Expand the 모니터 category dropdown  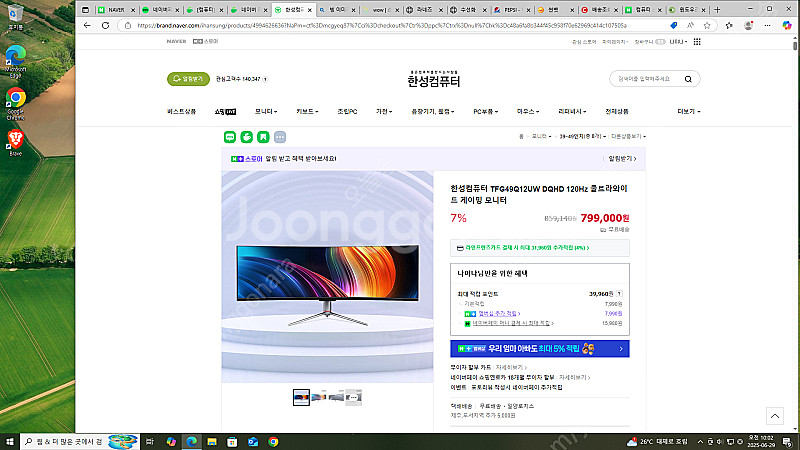pyautogui.click(x=266, y=111)
